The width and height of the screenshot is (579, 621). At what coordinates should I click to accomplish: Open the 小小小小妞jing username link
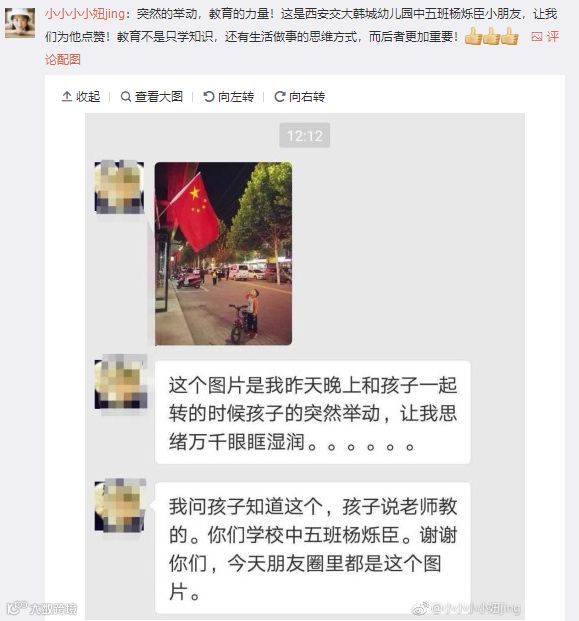coord(84,14)
